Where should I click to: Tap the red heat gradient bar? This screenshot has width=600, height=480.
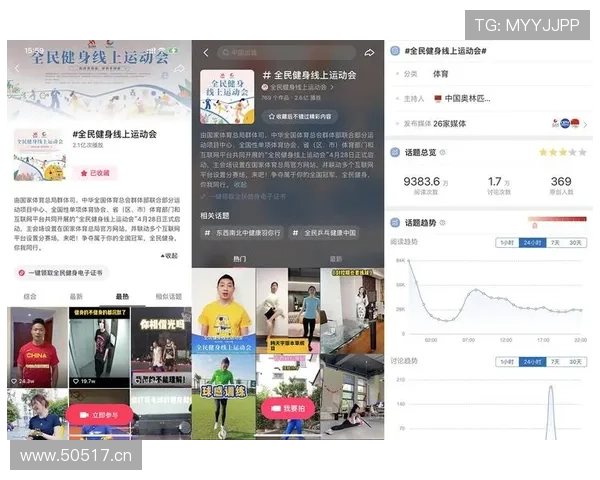557,219
